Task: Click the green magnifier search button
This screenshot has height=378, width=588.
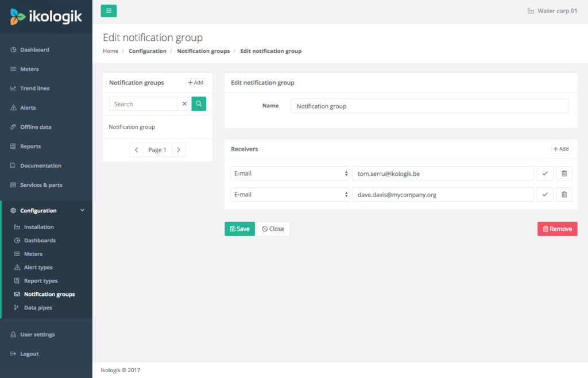Action: [x=199, y=104]
